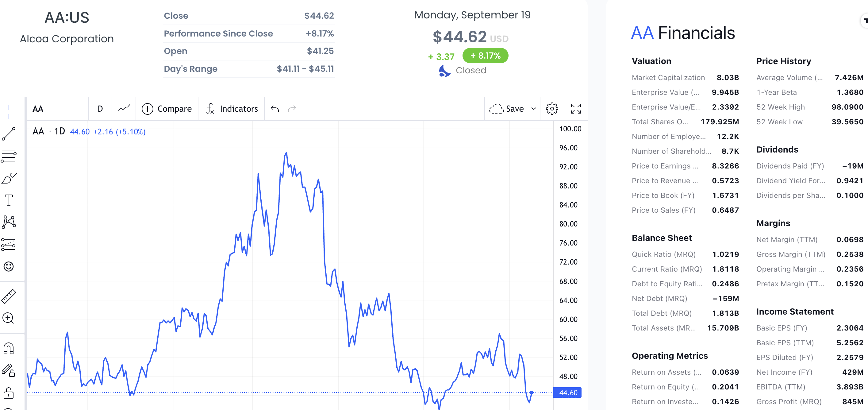Select the crosshair cursor tool
The height and width of the screenshot is (410, 868).
(x=9, y=112)
